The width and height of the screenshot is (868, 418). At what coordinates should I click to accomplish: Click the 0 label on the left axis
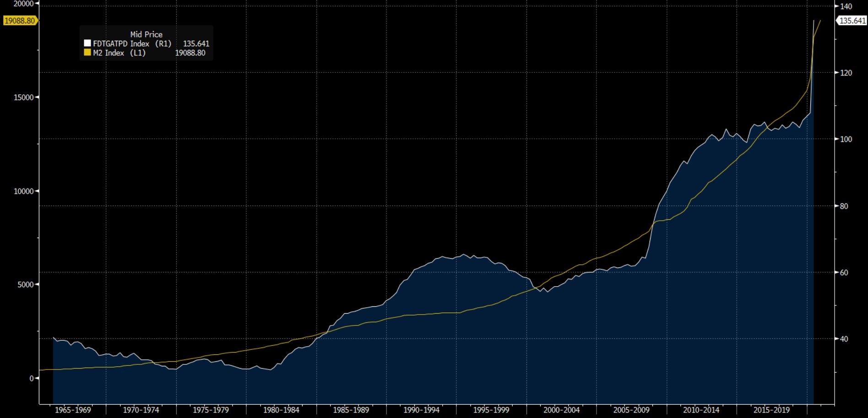point(32,378)
